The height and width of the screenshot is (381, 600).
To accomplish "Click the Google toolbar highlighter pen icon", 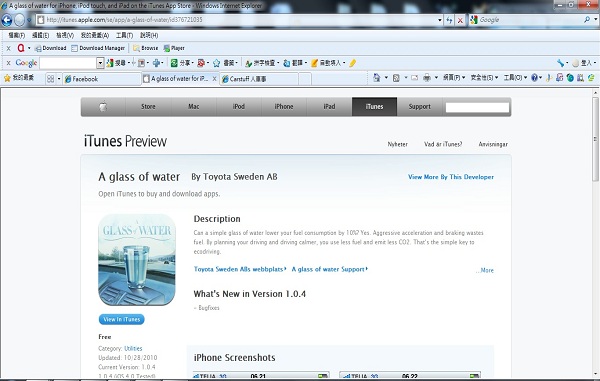I will 352,63.
